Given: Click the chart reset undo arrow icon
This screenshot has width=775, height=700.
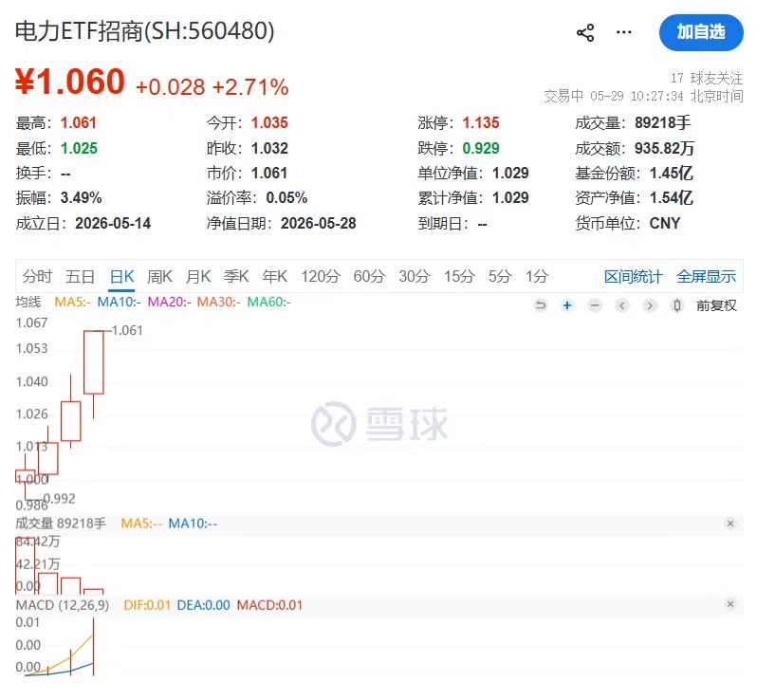Looking at the screenshot, I should click(541, 305).
